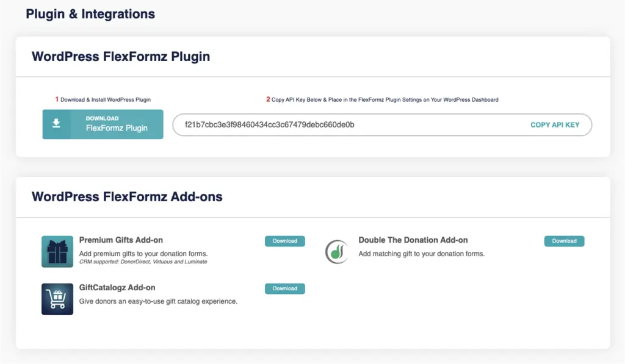Click the Plugin & Integrations page heading
This screenshot has width=625, height=364.
click(x=90, y=14)
